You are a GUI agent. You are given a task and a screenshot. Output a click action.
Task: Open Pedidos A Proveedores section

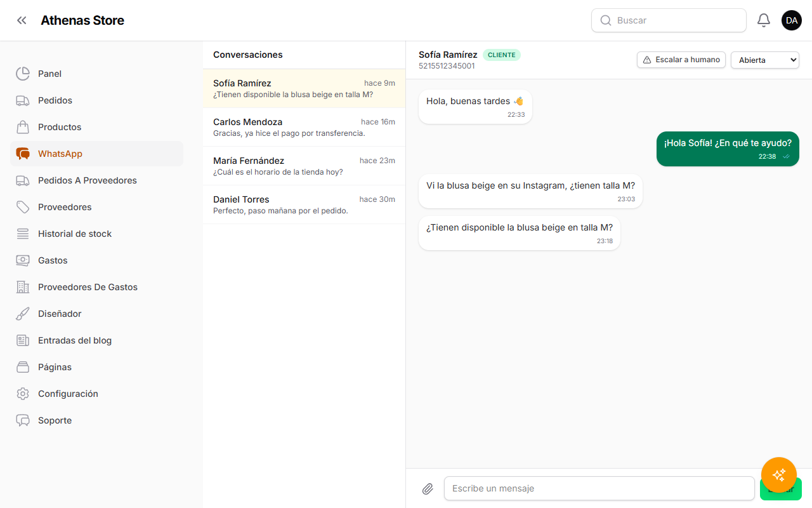click(96, 180)
